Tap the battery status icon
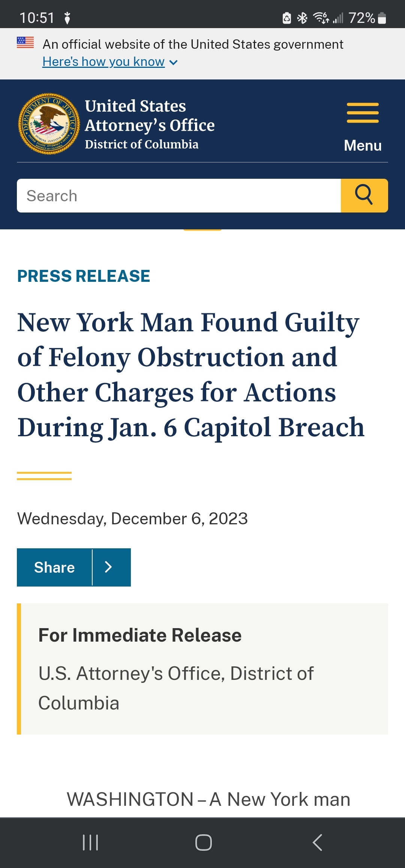The height and width of the screenshot is (868, 405). coord(382,18)
